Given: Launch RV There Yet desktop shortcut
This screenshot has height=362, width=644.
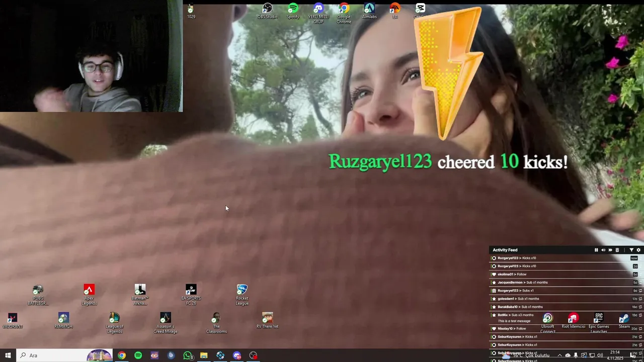Looking at the screenshot, I should tap(267, 321).
